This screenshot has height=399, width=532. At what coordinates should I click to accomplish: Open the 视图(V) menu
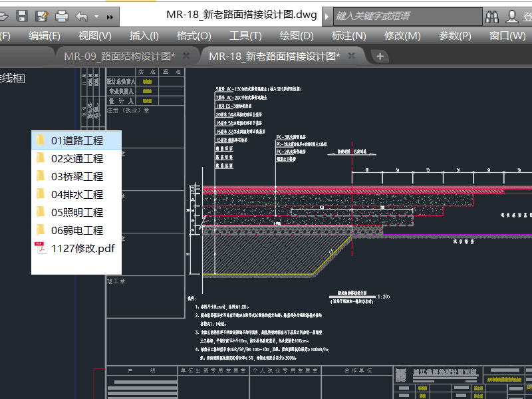point(94,36)
